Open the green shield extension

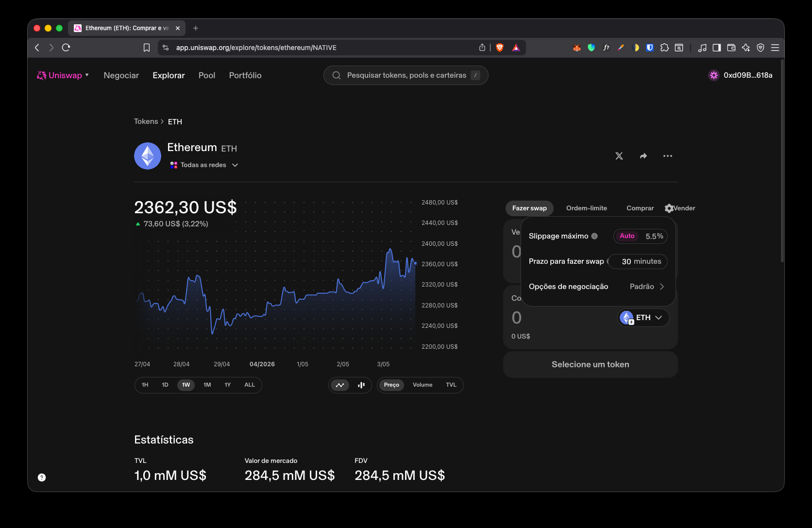592,48
